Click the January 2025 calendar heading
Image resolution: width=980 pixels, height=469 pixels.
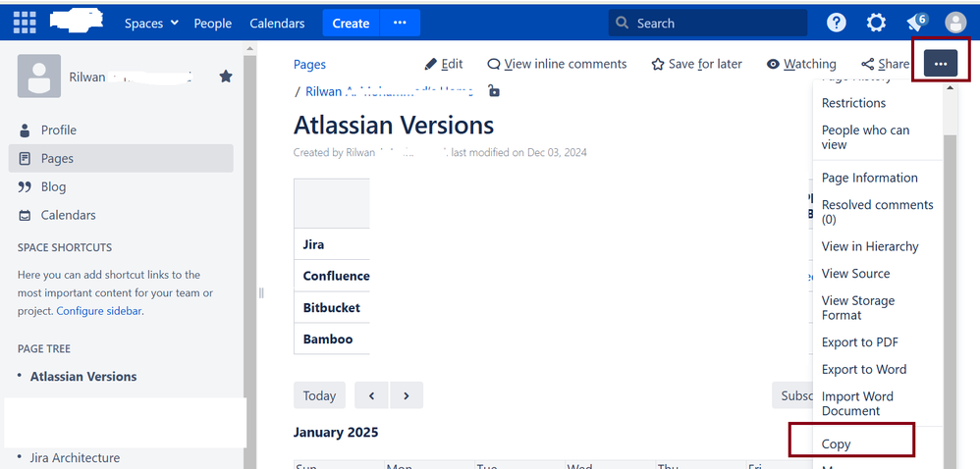click(x=336, y=432)
